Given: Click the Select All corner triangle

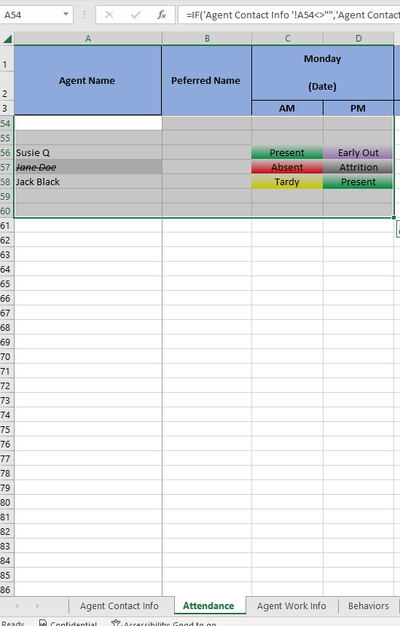Looking at the screenshot, I should tap(7, 39).
